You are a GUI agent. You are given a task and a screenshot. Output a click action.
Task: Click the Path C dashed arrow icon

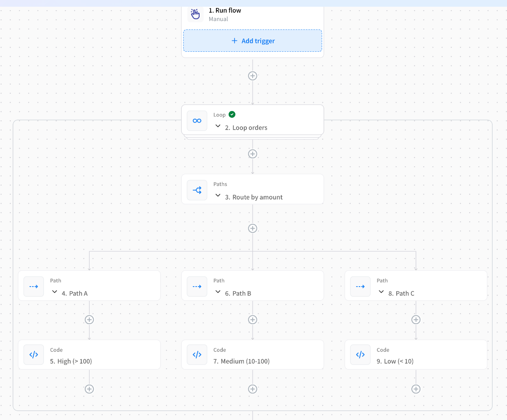click(x=360, y=287)
